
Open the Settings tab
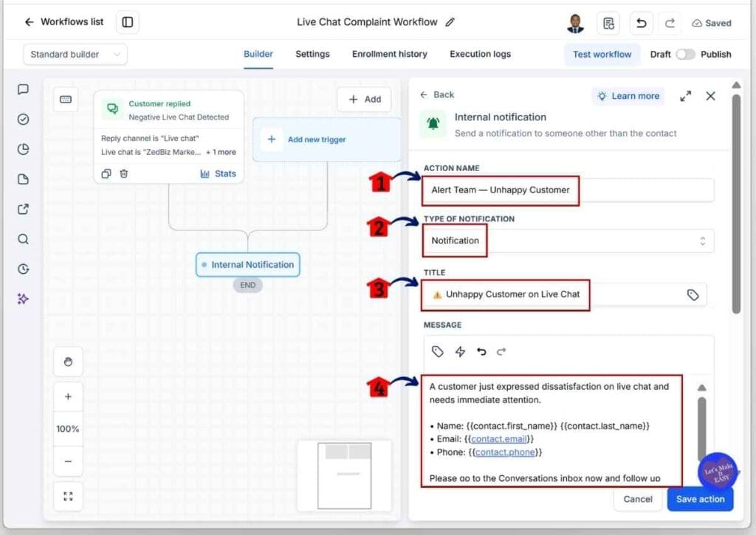coord(312,54)
